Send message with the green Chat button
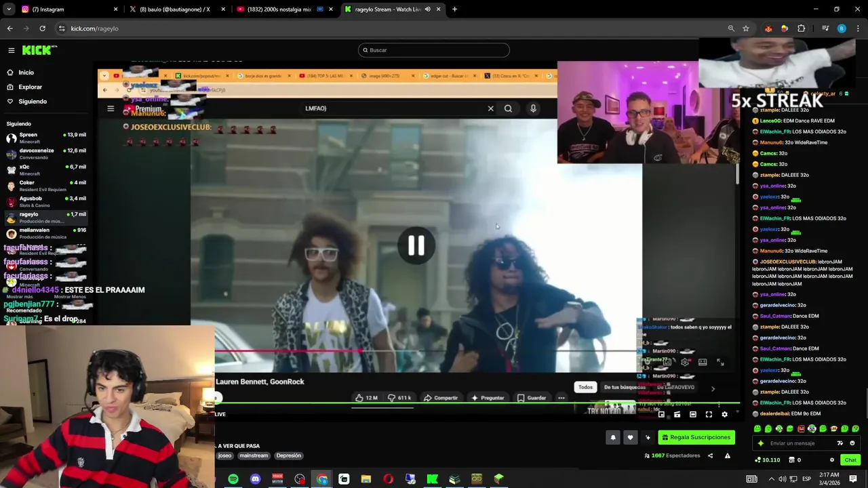Image resolution: width=868 pixels, height=488 pixels. click(x=850, y=460)
